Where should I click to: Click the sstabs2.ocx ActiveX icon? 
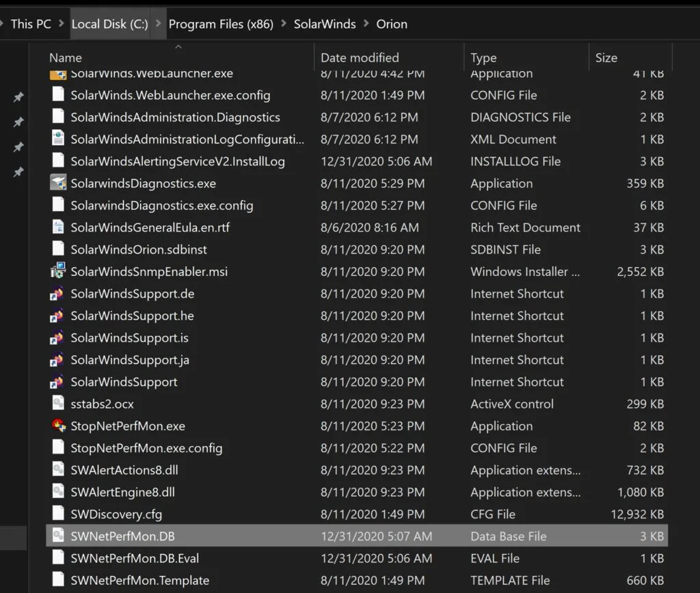tap(58, 403)
